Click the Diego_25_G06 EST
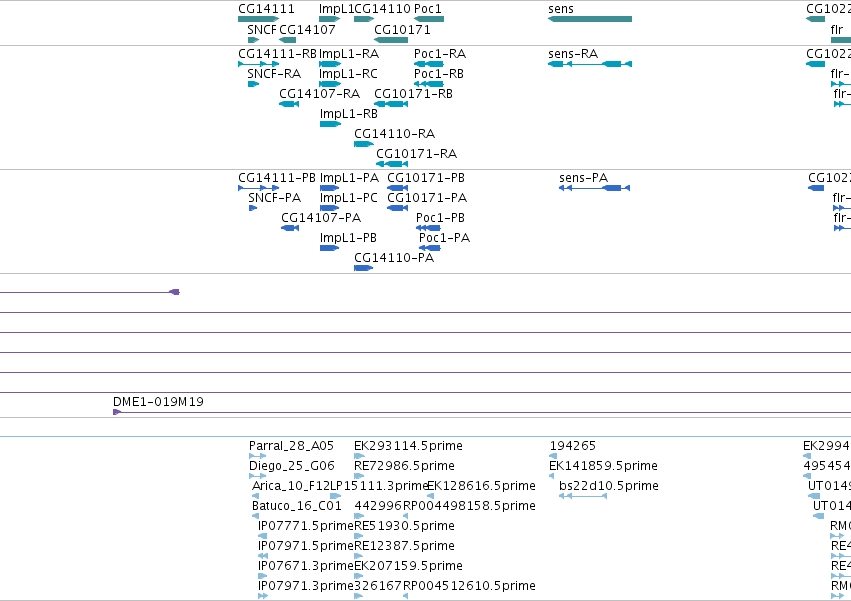The height and width of the screenshot is (601, 851). point(257,477)
